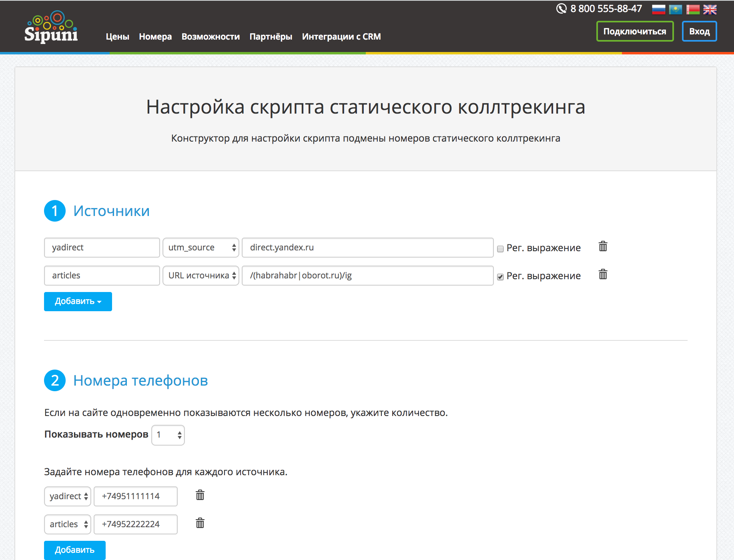Click the yadirect source name field
Viewport: 734px width, 560px height.
point(102,248)
